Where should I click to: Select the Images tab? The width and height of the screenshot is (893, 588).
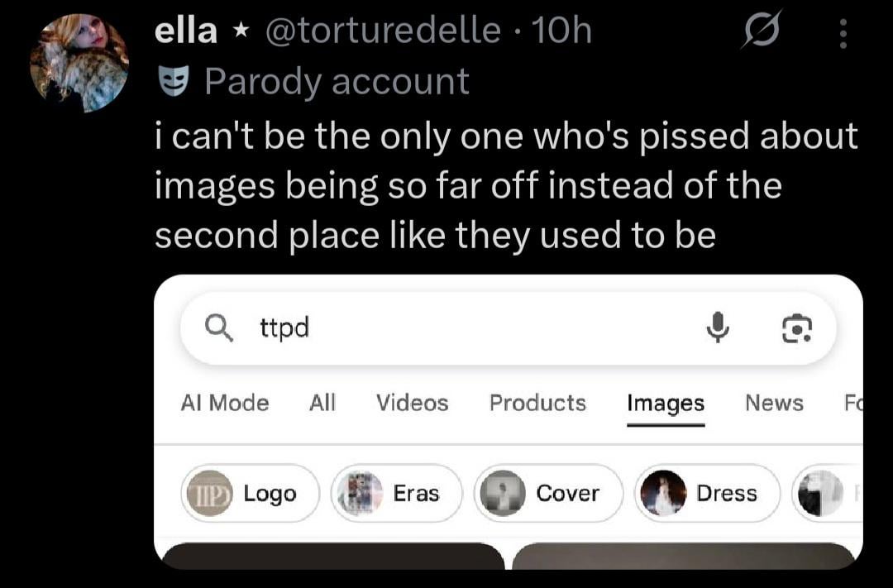(666, 403)
